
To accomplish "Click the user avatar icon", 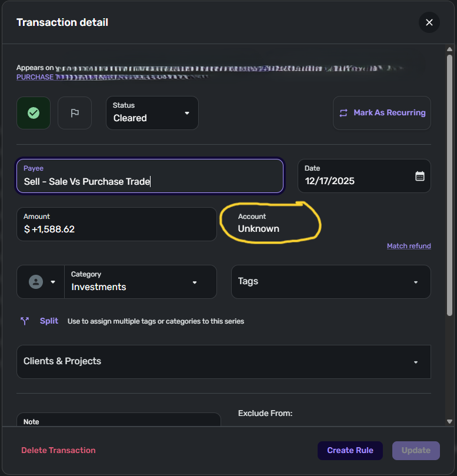I will click(x=36, y=282).
